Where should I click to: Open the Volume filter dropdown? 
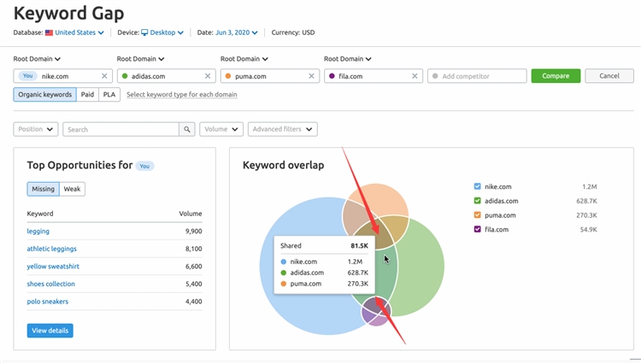coord(221,130)
